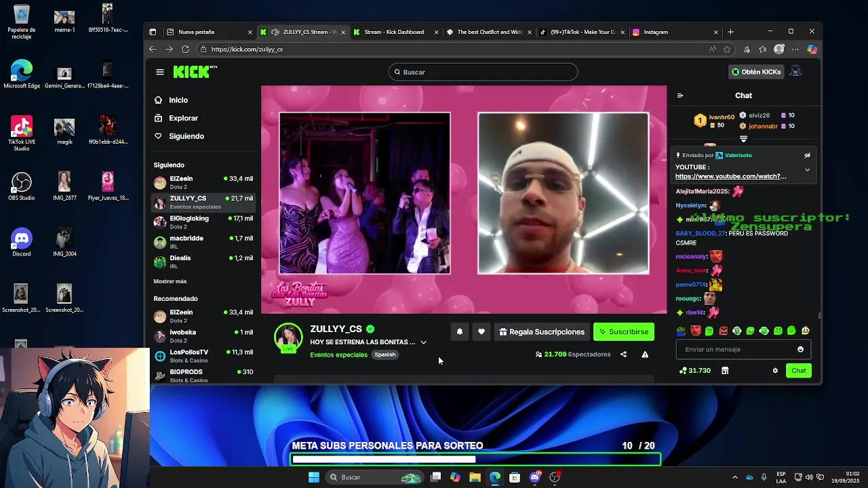Click ivanhr60 top gifter in leaderboard
This screenshot has width=868, height=488.
(x=722, y=117)
